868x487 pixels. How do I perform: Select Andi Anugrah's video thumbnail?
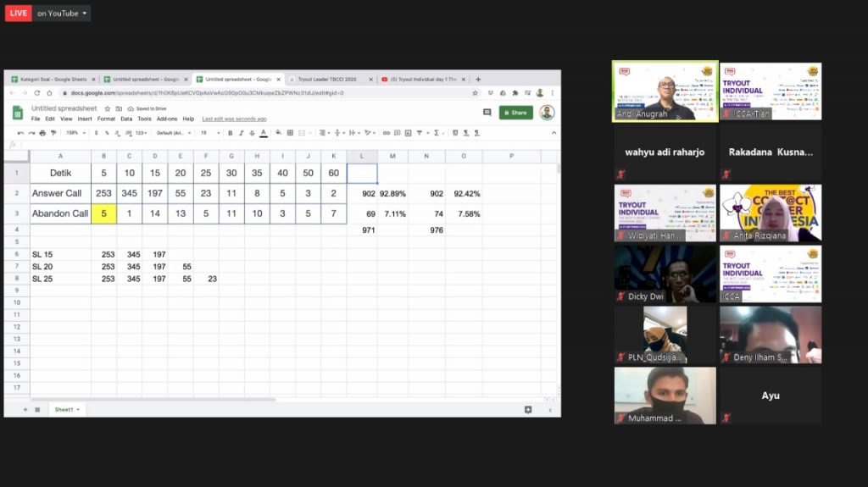coord(665,91)
